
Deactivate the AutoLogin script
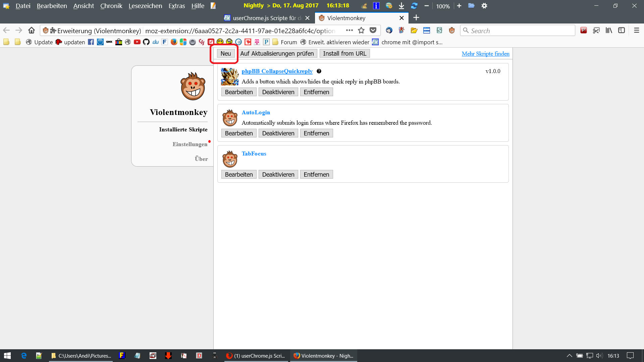(x=278, y=133)
